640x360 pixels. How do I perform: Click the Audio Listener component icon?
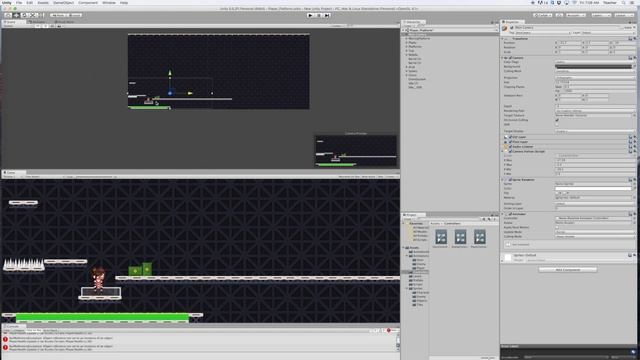point(506,147)
